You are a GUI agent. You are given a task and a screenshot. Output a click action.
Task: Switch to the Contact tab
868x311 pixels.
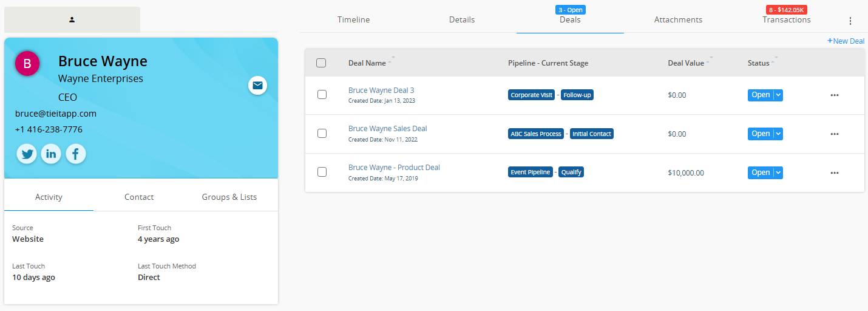[139, 197]
